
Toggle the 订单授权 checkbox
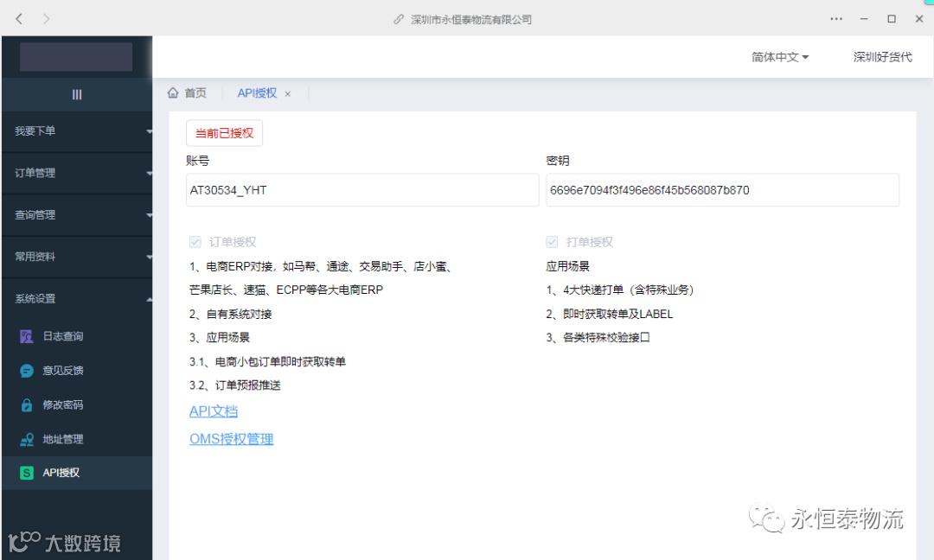(x=195, y=242)
